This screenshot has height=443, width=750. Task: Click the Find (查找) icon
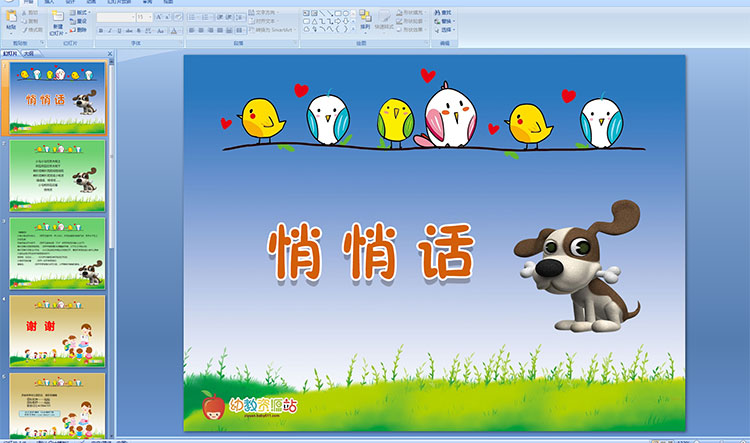tap(446, 12)
